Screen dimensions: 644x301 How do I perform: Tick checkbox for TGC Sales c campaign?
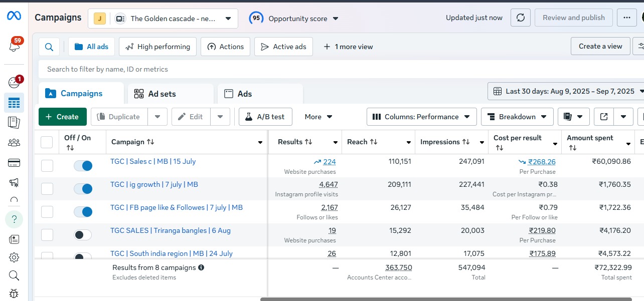point(47,166)
